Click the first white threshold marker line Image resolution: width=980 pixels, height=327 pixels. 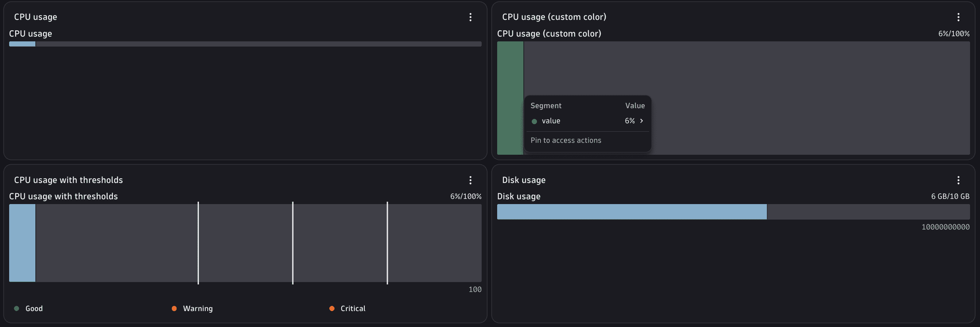point(198,243)
